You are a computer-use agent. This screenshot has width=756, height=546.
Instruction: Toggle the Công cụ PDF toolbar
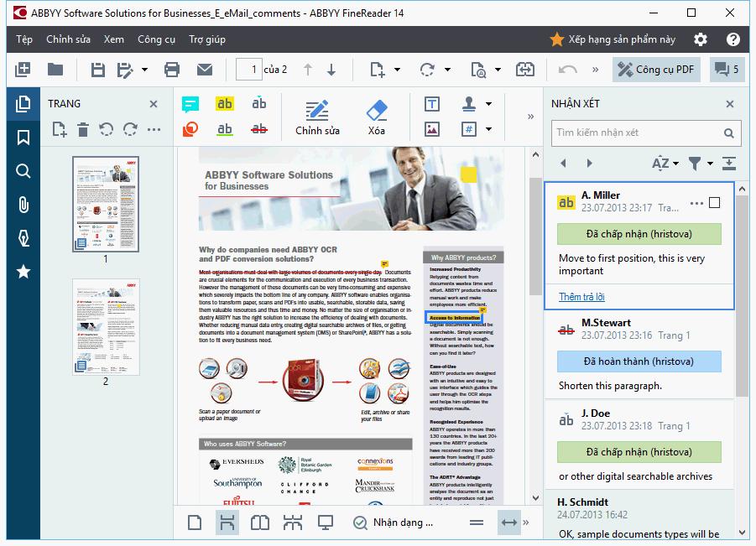click(x=655, y=70)
